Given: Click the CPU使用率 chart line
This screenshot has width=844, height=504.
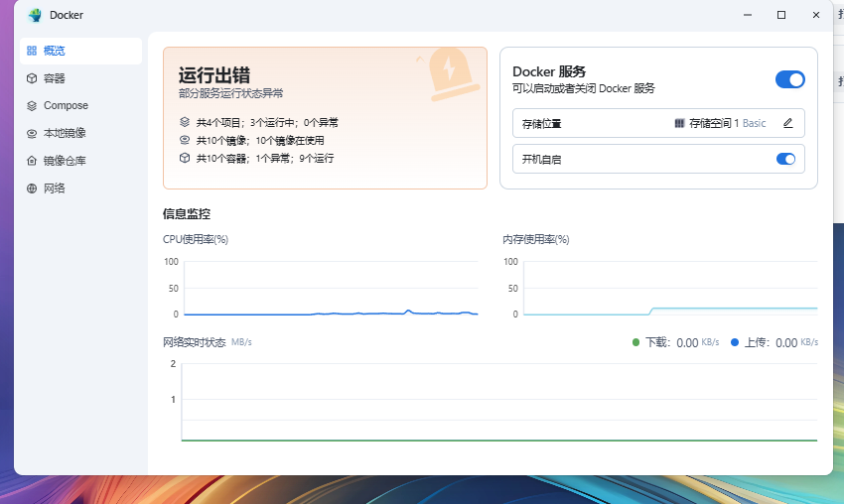Looking at the screenshot, I should coord(328,314).
